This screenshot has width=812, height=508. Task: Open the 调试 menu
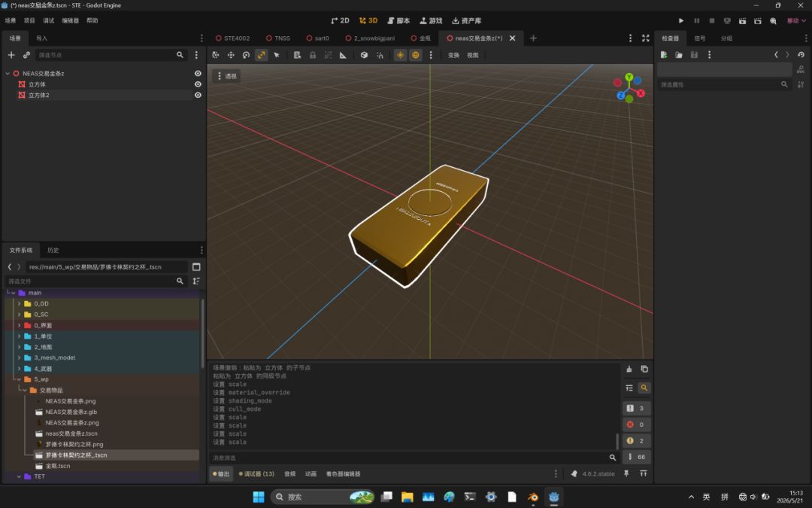pyautogui.click(x=49, y=21)
